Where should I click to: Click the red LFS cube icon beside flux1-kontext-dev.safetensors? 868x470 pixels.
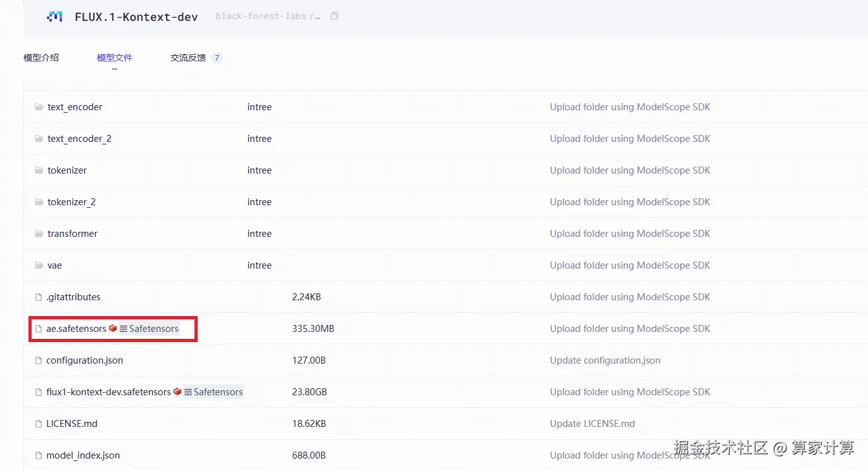tap(177, 392)
